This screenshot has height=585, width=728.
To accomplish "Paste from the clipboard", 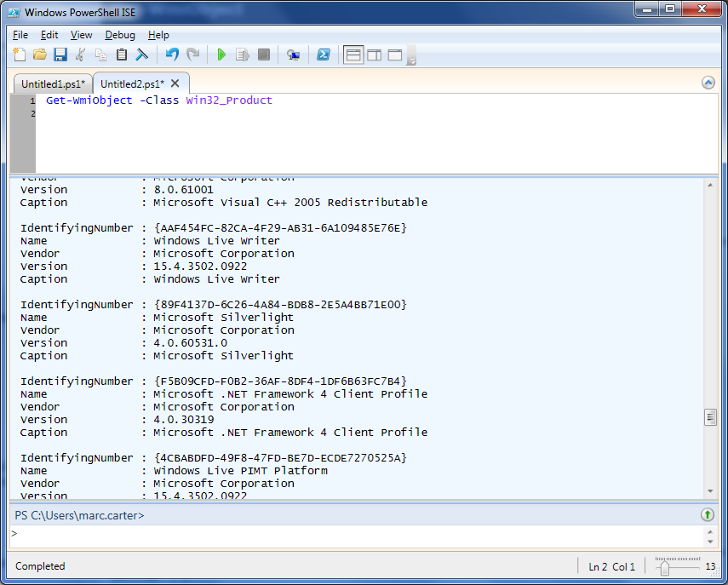I will tap(121, 54).
